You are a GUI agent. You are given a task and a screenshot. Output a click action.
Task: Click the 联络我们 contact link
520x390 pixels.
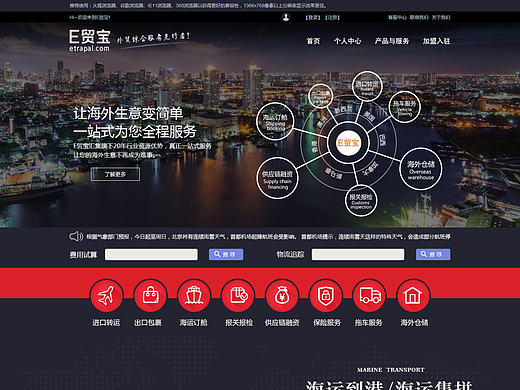tap(419, 17)
